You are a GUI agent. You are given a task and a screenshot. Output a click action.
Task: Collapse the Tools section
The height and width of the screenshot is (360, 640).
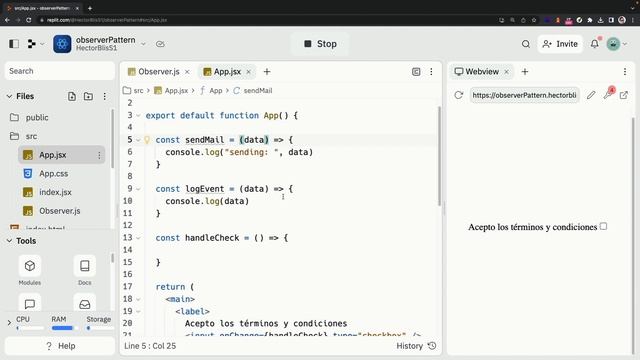[9, 241]
